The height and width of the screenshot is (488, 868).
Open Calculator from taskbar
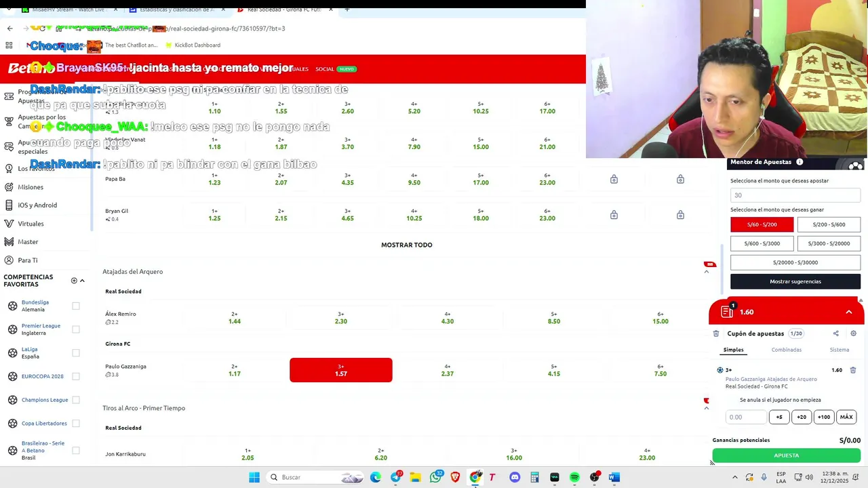[534, 477]
